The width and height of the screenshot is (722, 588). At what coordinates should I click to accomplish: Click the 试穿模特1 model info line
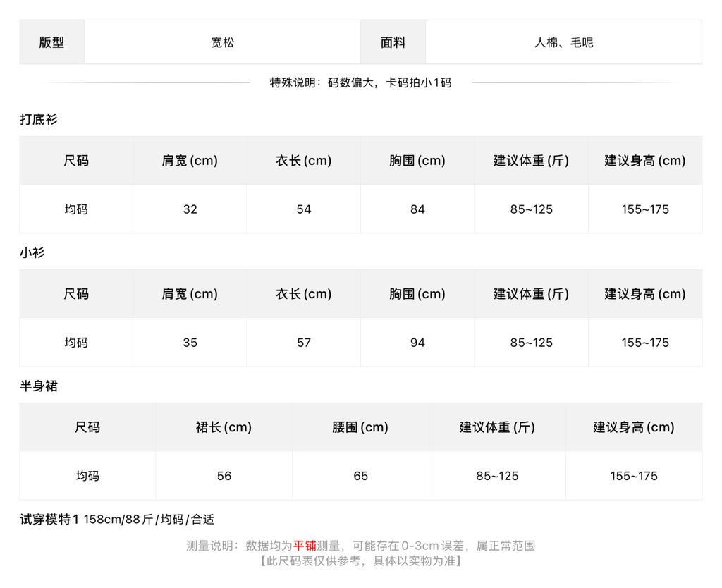click(x=117, y=520)
